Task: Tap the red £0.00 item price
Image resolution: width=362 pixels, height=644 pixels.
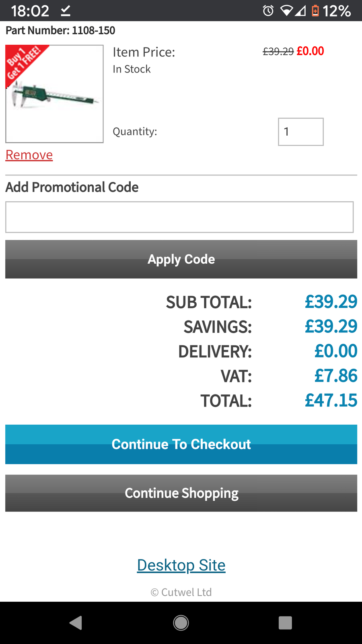Action: pos(310,51)
